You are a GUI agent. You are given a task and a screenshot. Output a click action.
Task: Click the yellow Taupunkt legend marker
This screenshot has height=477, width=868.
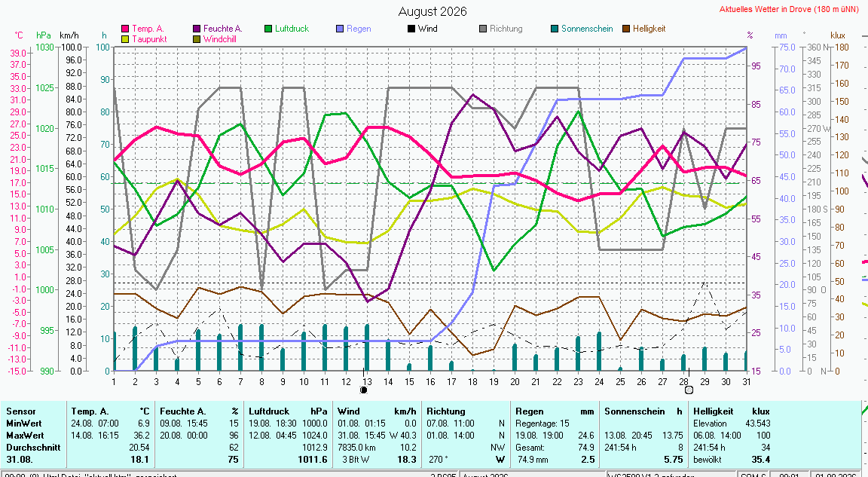coord(125,39)
